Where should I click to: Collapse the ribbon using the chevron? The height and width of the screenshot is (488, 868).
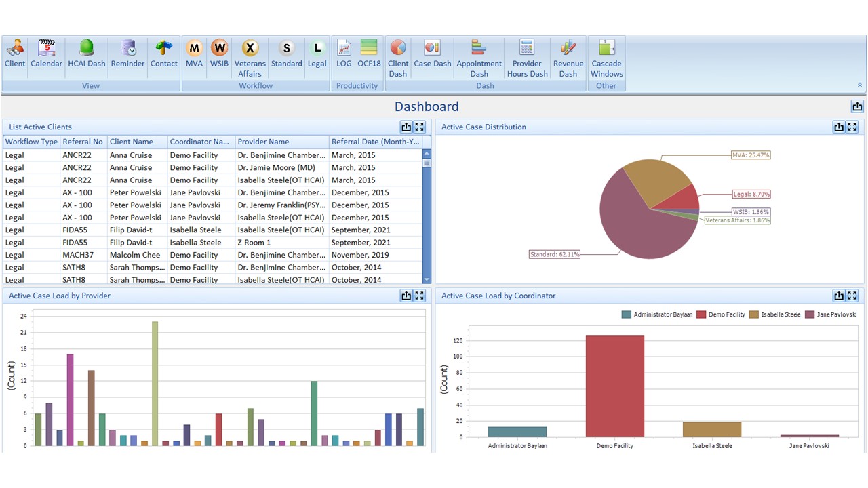(x=860, y=85)
